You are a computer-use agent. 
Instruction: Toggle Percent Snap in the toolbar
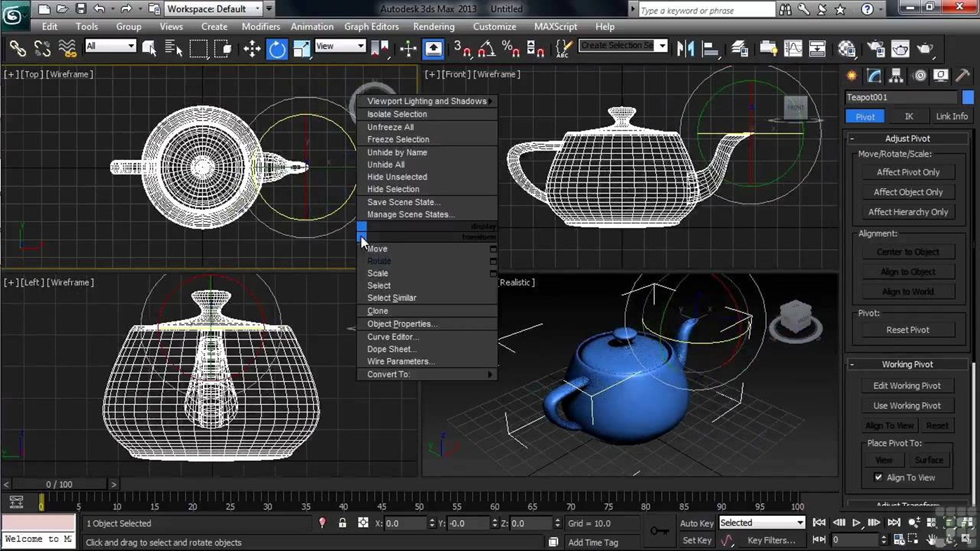coord(510,48)
